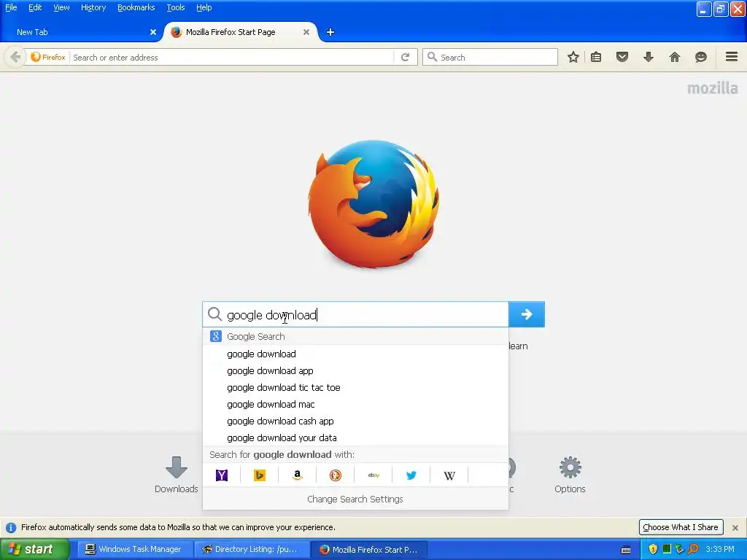Go to home page icon

coord(675,57)
